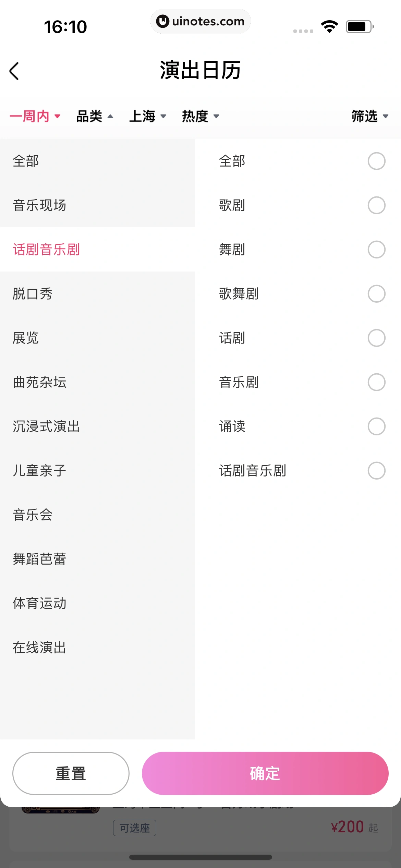The image size is (401, 868).
Task: Select the 话剧 radio button
Action: 376,338
